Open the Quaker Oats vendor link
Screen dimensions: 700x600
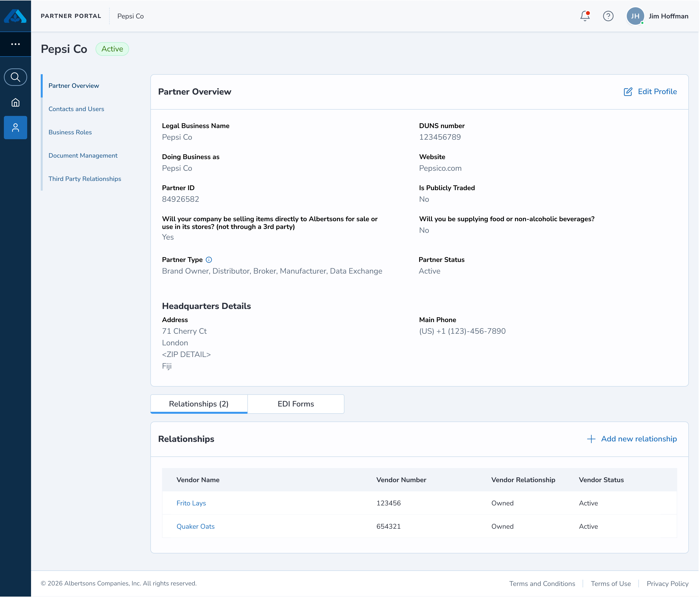point(195,527)
